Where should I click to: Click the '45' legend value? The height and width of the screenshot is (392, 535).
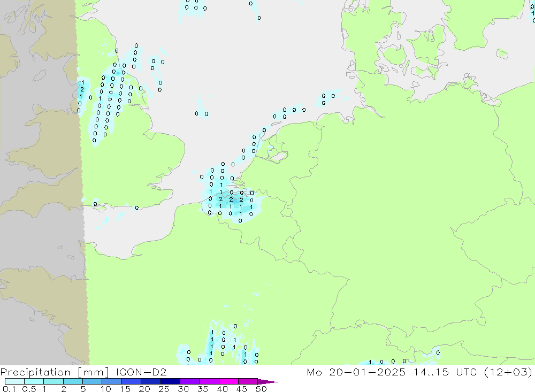pos(242,389)
